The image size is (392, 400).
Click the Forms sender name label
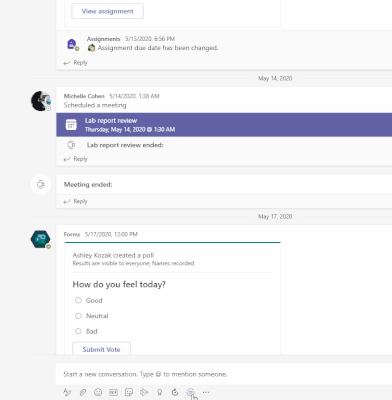click(x=72, y=234)
